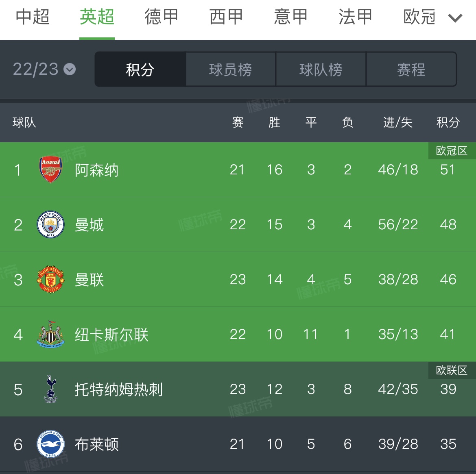Image resolution: width=476 pixels, height=474 pixels.
Task: Switch to the 赛程 tab
Action: pyautogui.click(x=411, y=69)
